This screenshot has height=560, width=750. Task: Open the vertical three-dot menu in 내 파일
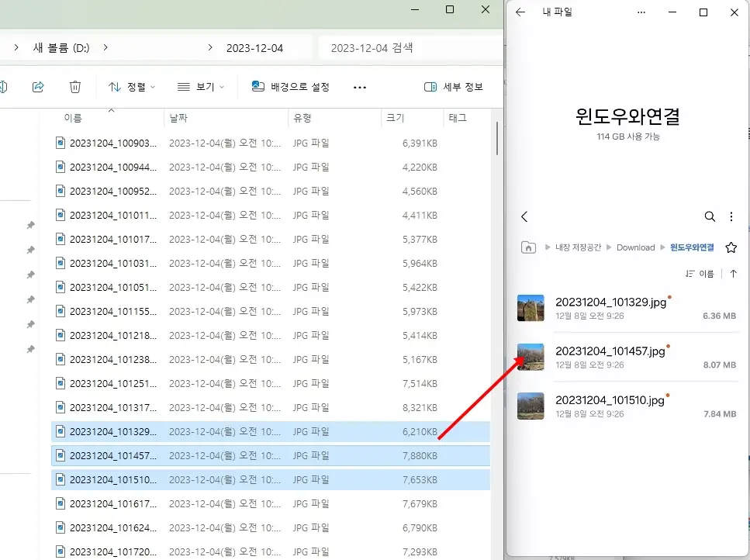tap(732, 216)
